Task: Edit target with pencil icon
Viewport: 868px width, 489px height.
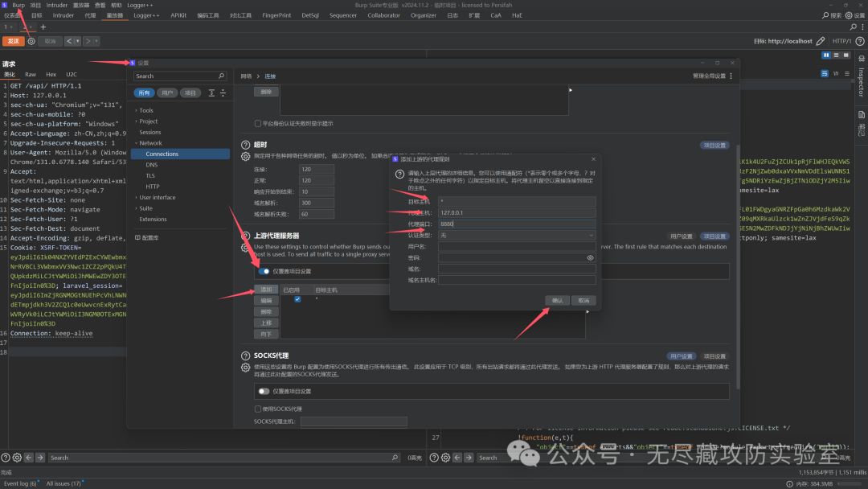Action: pyautogui.click(x=821, y=41)
